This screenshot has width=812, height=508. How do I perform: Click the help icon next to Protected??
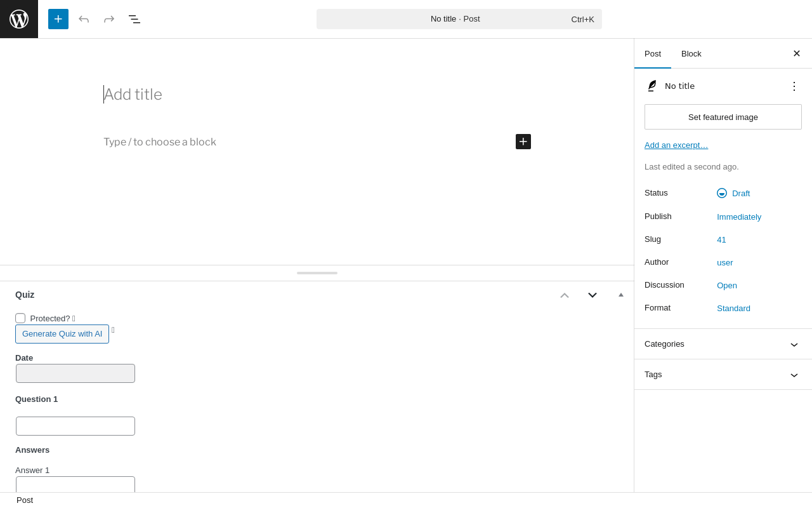click(74, 319)
